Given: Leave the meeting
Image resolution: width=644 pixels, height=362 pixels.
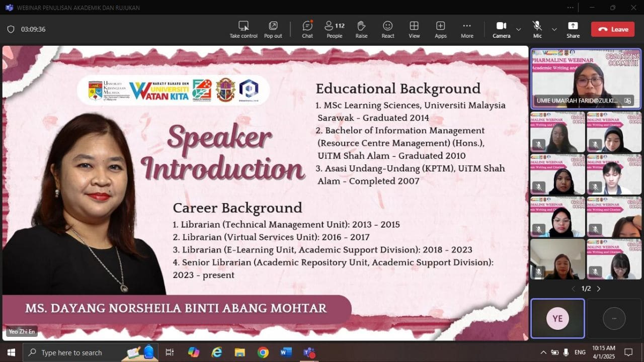Looking at the screenshot, I should [x=612, y=29].
